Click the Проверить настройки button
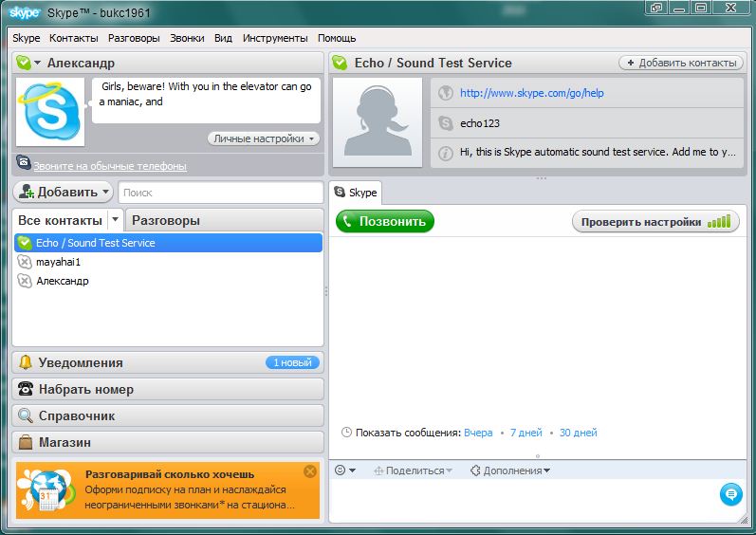756x535 pixels. pyautogui.click(x=655, y=222)
